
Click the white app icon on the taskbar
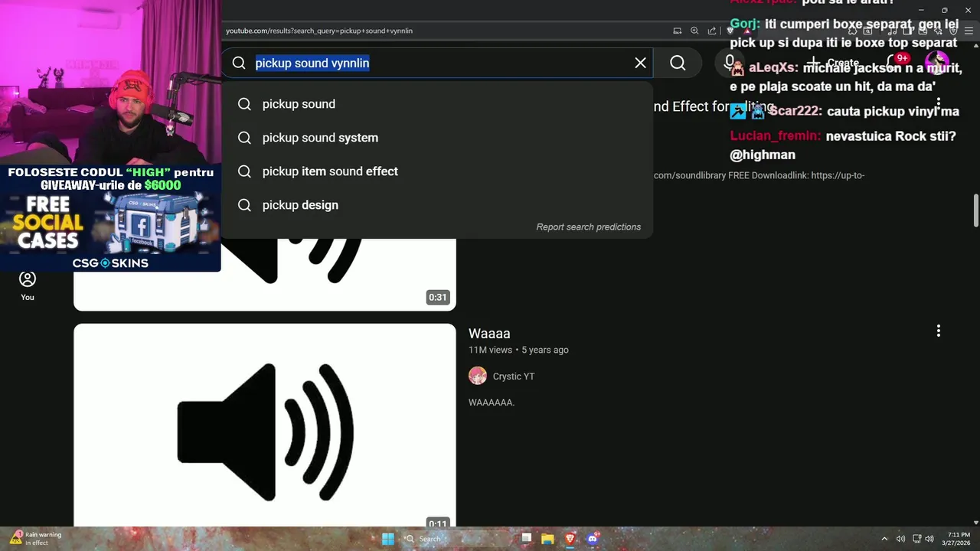pos(526,539)
